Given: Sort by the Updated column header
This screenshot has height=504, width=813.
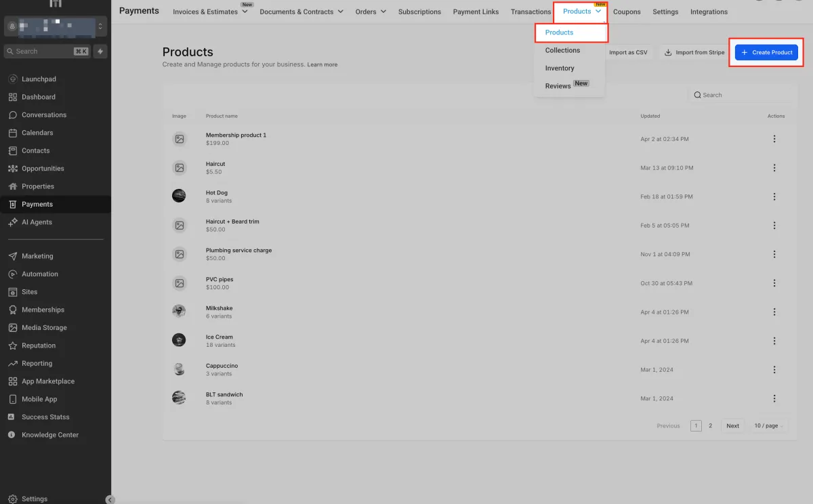Looking at the screenshot, I should (x=650, y=116).
